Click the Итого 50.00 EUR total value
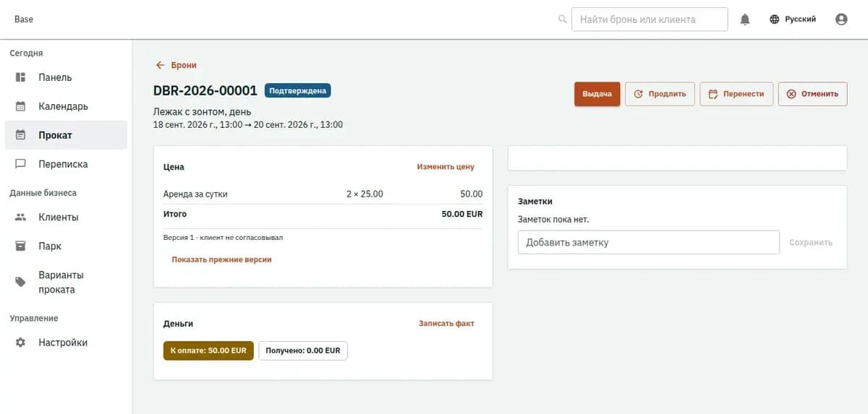The height and width of the screenshot is (414, 868). coord(462,215)
